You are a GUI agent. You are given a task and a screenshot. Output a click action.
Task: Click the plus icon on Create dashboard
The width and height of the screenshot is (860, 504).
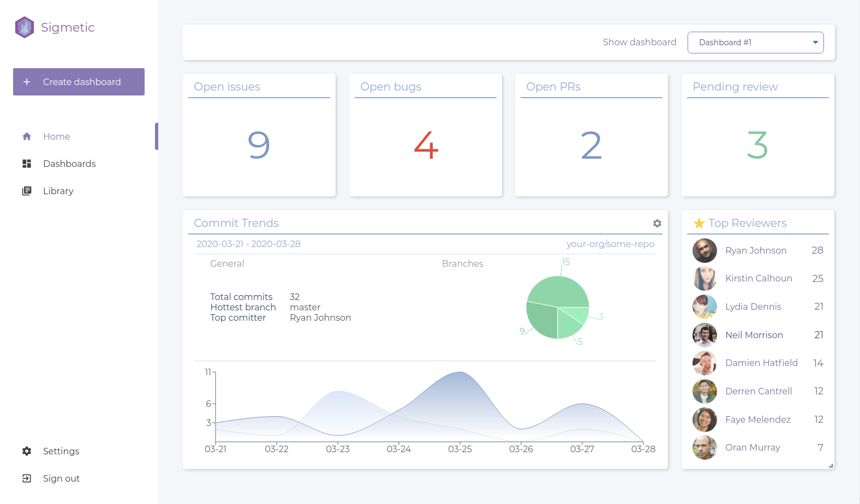point(27,82)
